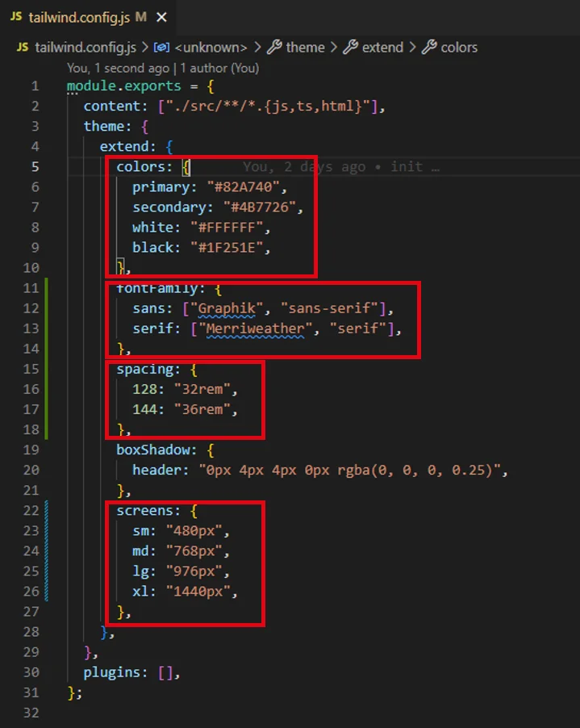The image size is (580, 728).
Task: Open the theme breadcrumb segment
Action: 305,48
